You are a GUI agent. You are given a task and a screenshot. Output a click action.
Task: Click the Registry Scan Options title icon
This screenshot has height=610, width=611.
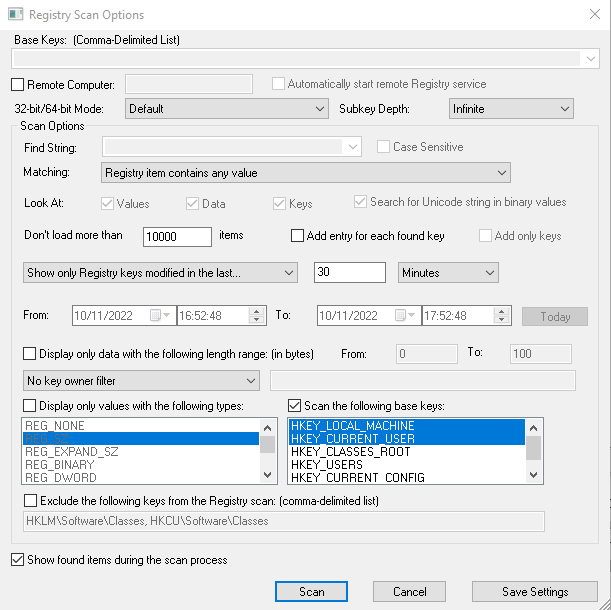(x=16, y=14)
